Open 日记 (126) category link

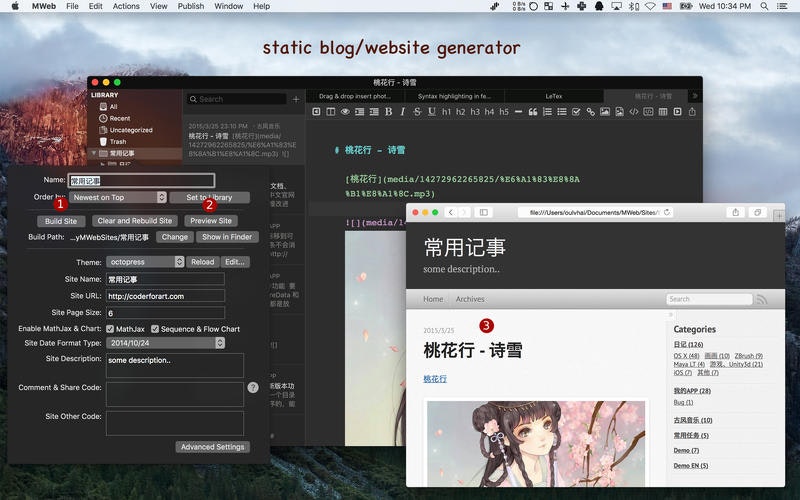[x=688, y=344]
